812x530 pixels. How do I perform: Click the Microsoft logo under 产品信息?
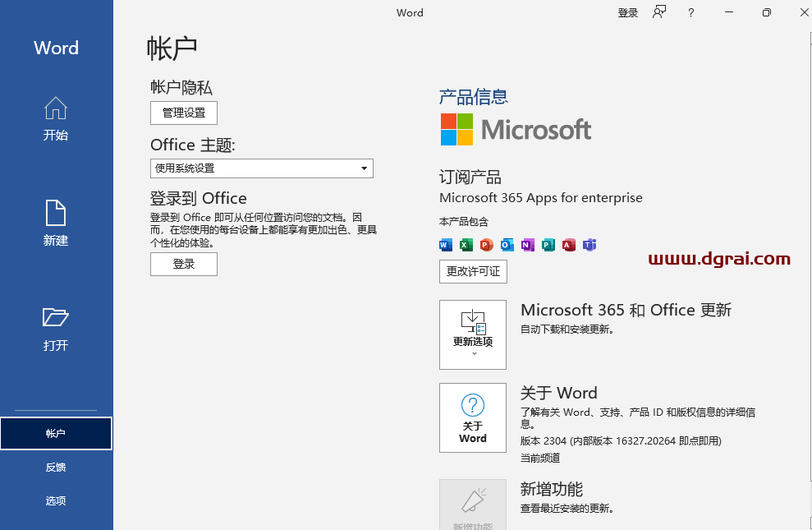(516, 130)
